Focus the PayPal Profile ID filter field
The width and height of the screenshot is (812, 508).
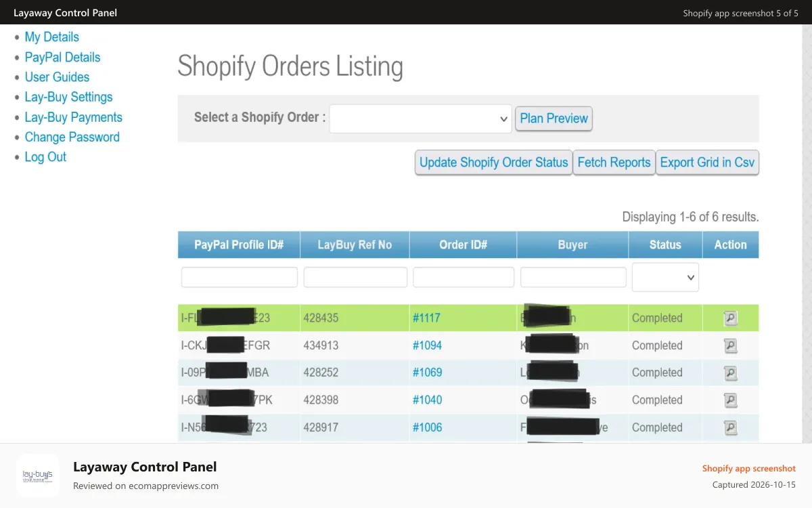(x=240, y=277)
